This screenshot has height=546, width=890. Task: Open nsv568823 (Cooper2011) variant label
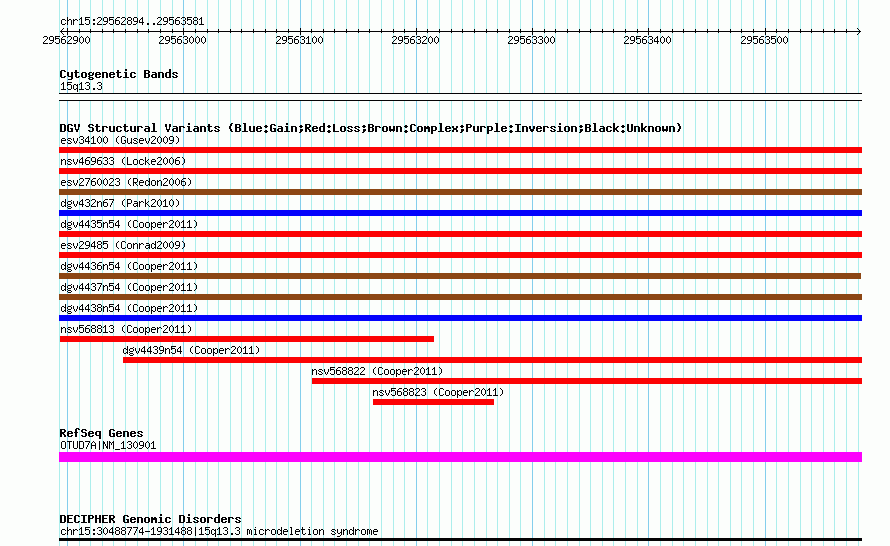(x=438, y=392)
